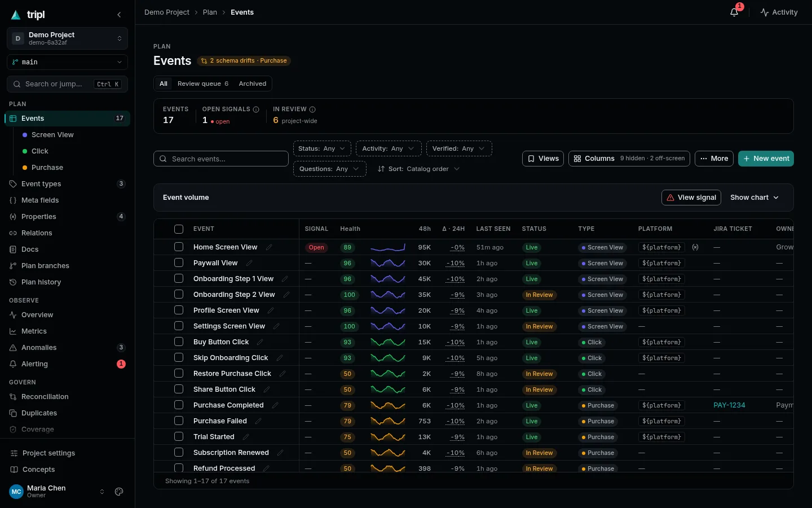The width and height of the screenshot is (812, 508).
Task: Click the Search events input field
Action: (221, 159)
